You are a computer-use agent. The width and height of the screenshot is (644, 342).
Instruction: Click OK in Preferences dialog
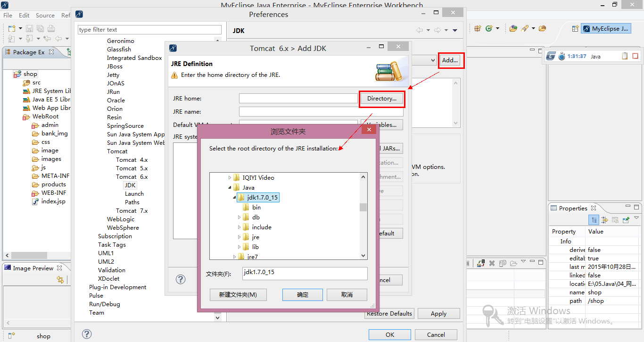390,334
